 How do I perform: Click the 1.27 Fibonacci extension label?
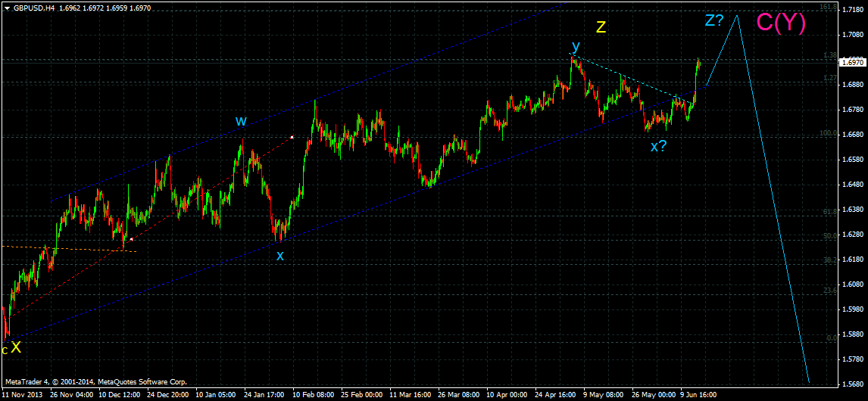pos(831,78)
